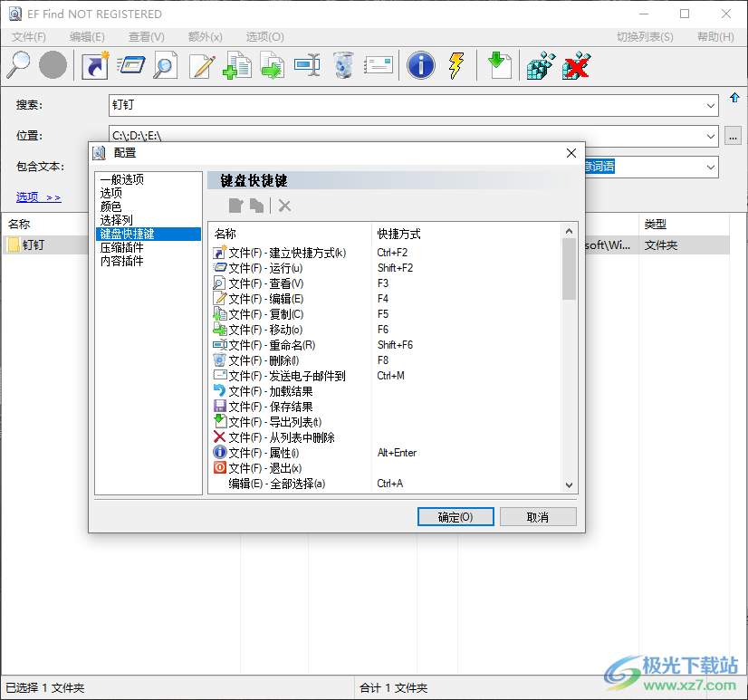The width and height of the screenshot is (748, 700).
Task: Click the browse location ... button
Action: [733, 136]
